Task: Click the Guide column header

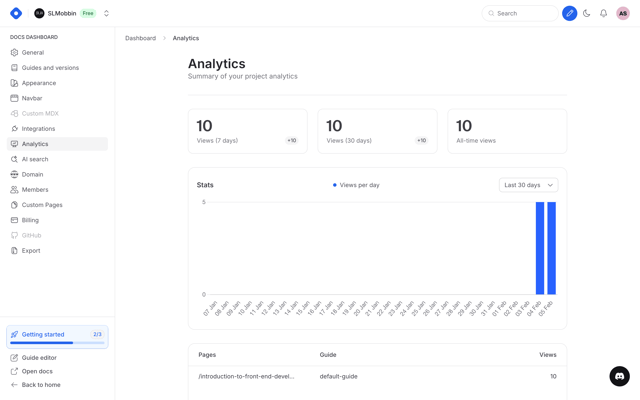Action: [x=328, y=355]
